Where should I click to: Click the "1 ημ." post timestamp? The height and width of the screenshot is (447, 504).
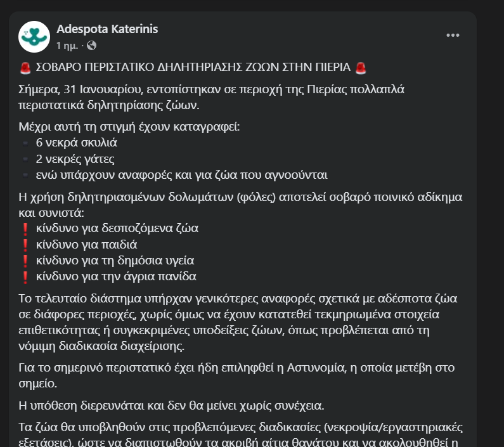(x=67, y=46)
